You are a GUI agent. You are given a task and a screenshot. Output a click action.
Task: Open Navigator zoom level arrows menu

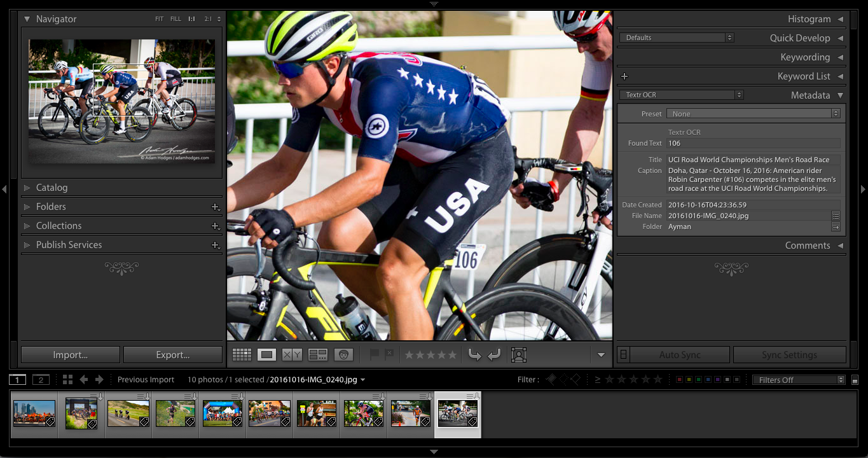click(x=219, y=19)
